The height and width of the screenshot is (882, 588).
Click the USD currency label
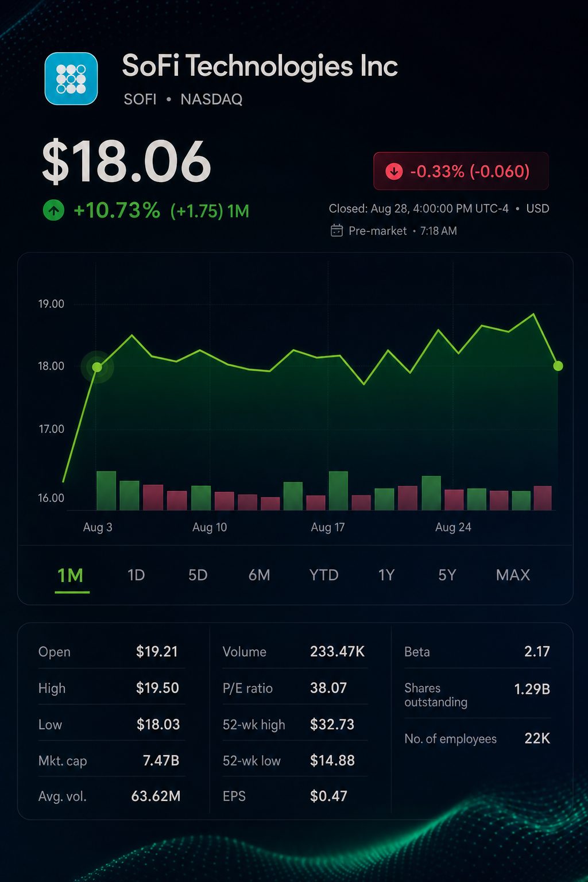click(x=537, y=208)
